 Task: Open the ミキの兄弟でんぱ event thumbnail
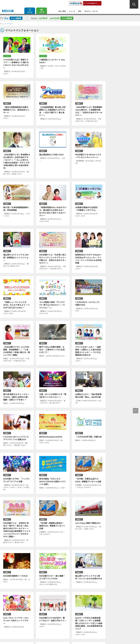pos(17,45)
